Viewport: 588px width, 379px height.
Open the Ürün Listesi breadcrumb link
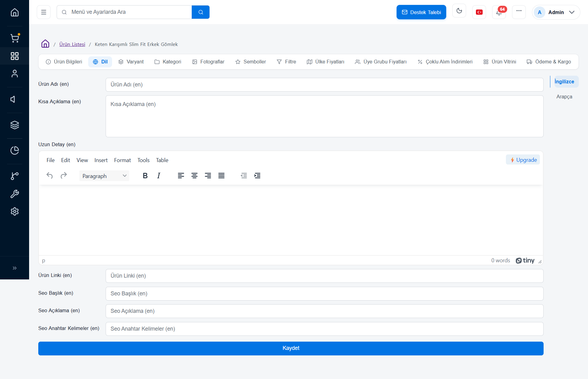pos(72,44)
